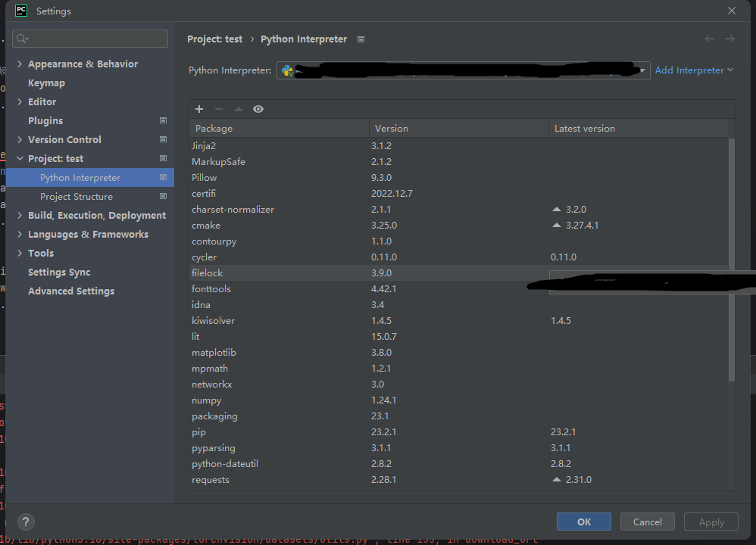Click project-level icon on Plugins row
756x545 pixels.
pyautogui.click(x=163, y=120)
